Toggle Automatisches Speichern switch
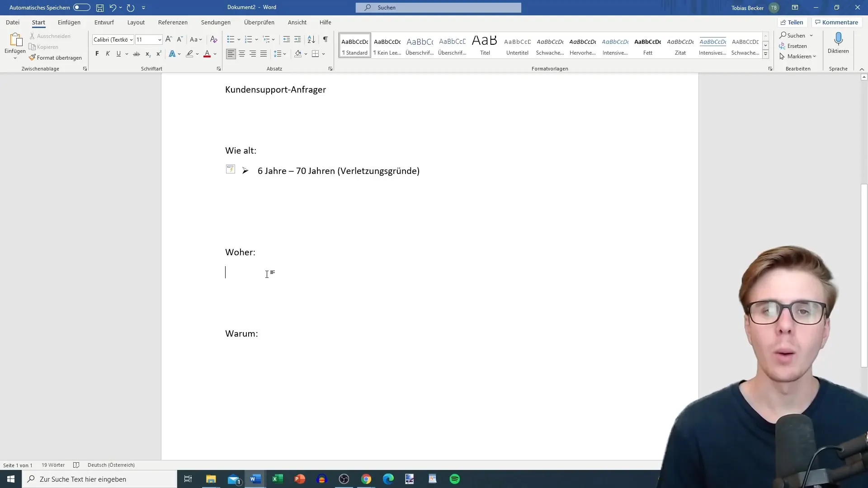Screen dimensions: 868x488 82,7
